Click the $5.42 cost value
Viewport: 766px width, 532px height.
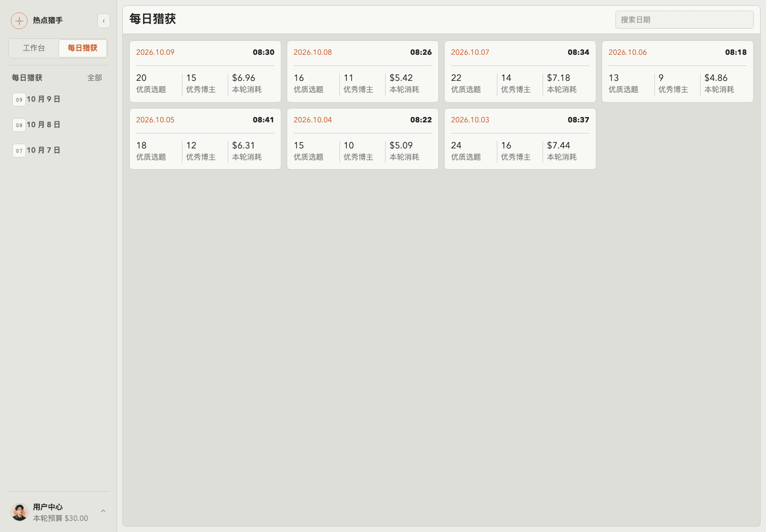(x=401, y=78)
